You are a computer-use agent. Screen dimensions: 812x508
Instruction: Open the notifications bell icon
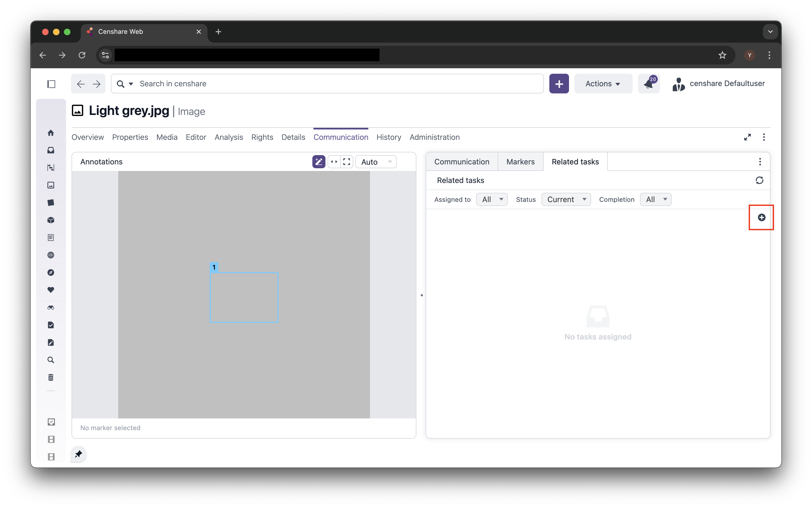pos(648,84)
